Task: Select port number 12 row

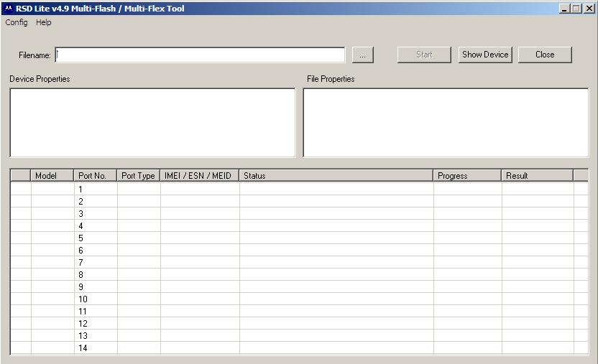Action: point(300,323)
